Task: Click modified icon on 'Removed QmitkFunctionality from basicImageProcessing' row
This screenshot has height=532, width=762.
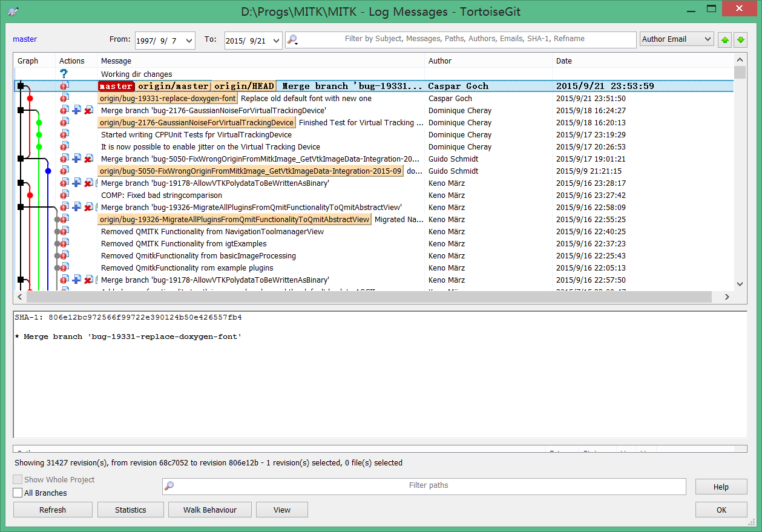Action: coord(64,255)
